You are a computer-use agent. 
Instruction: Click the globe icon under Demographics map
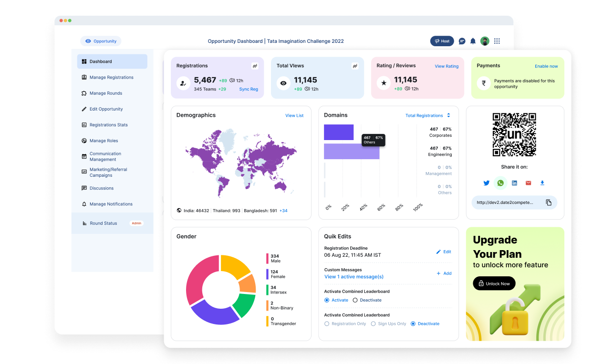pos(179,210)
